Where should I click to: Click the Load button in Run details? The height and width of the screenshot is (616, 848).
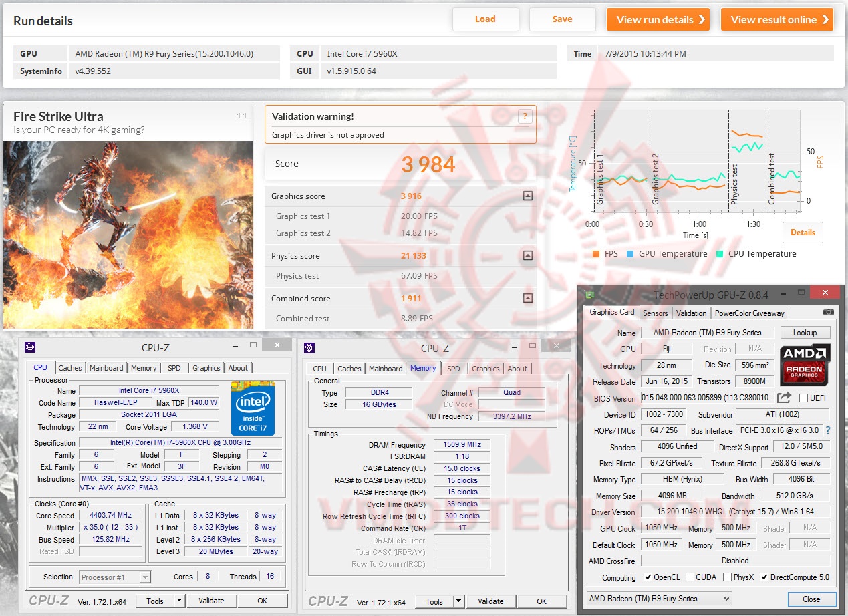click(485, 19)
